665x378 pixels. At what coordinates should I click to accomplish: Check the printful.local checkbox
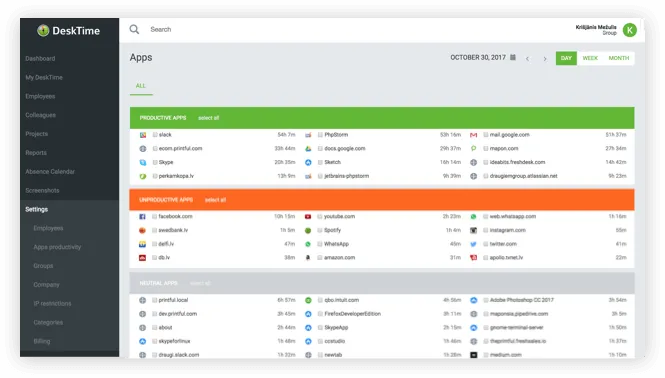pos(155,300)
